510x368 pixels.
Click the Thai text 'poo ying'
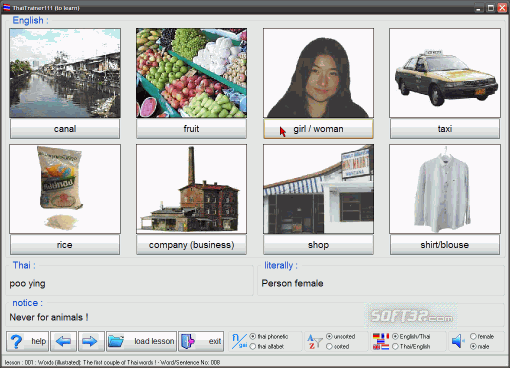coord(27,284)
